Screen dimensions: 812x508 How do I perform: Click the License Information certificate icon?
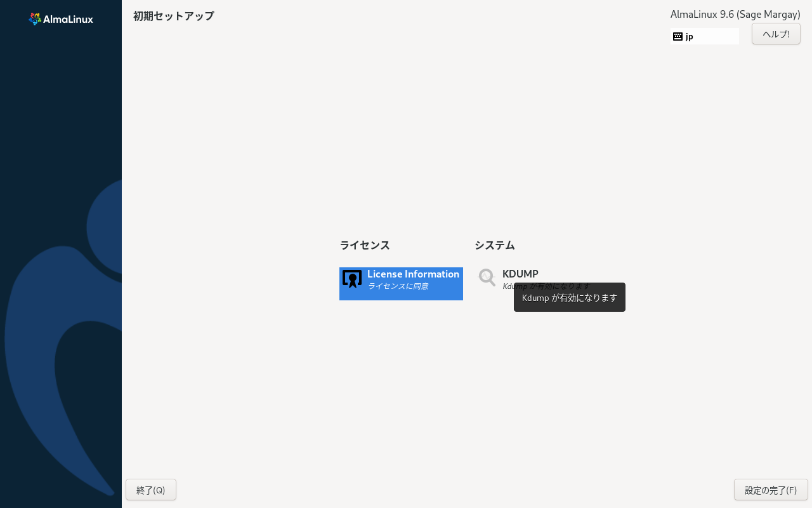point(352,279)
